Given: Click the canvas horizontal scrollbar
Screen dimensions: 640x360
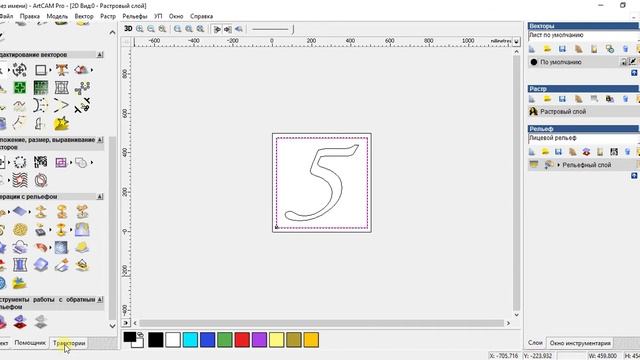Looking at the screenshot, I should [322, 323].
